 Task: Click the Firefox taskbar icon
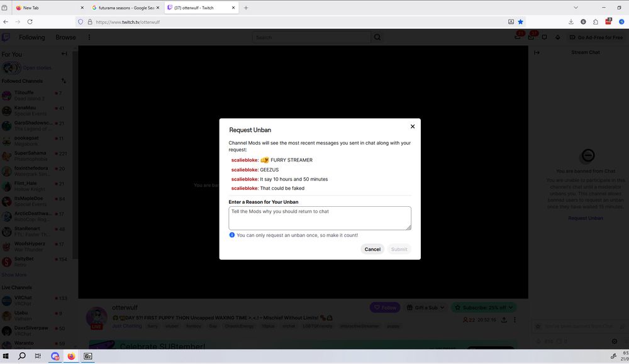[x=71, y=356]
